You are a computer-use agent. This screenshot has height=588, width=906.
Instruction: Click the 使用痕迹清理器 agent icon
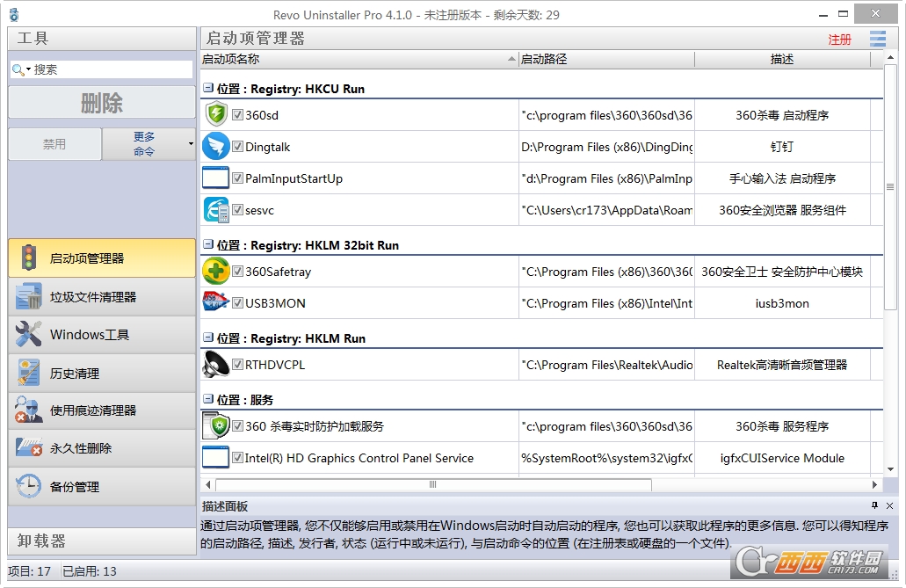click(28, 410)
